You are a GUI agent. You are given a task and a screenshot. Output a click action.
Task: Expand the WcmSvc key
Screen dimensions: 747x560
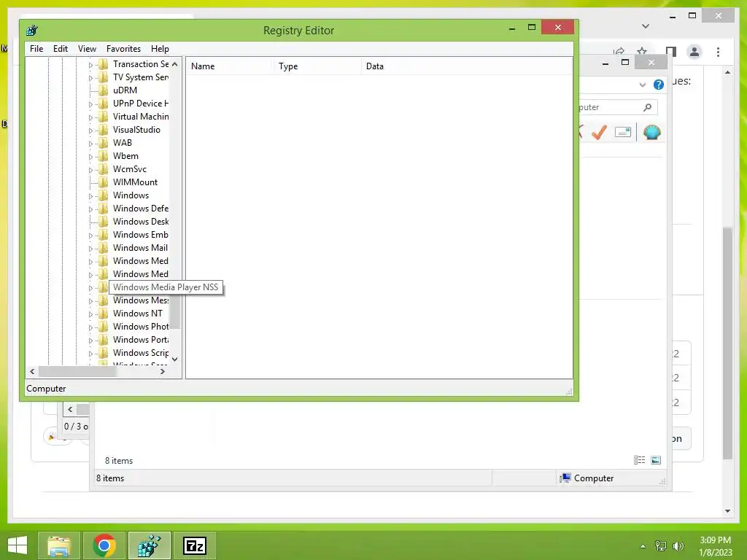click(x=90, y=170)
